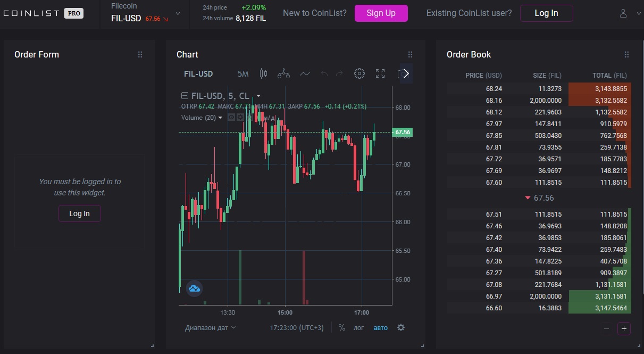644x354 pixels.
Task: Open axis settings gear below chart
Action: point(401,327)
